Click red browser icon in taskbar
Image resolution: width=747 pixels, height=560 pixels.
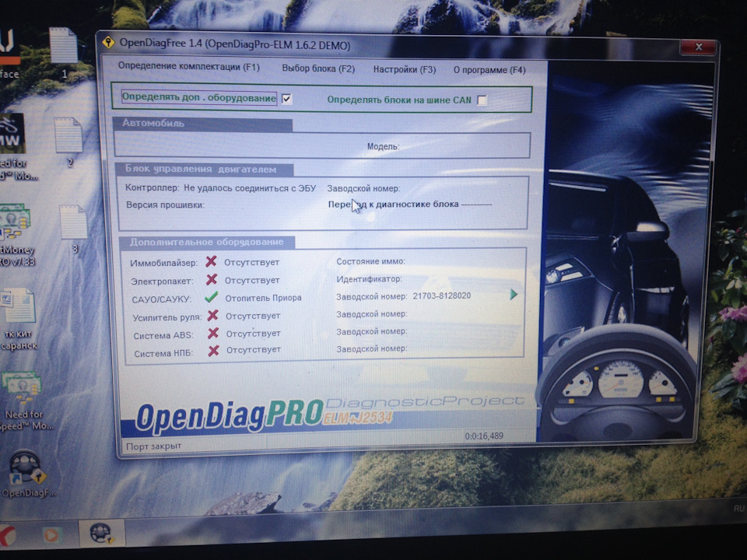pyautogui.click(x=7, y=535)
